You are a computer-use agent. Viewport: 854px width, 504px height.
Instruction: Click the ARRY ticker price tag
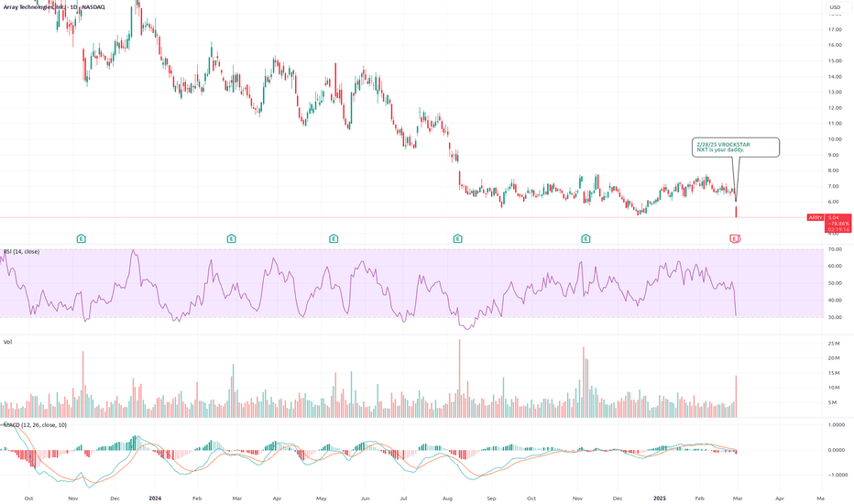coord(816,217)
